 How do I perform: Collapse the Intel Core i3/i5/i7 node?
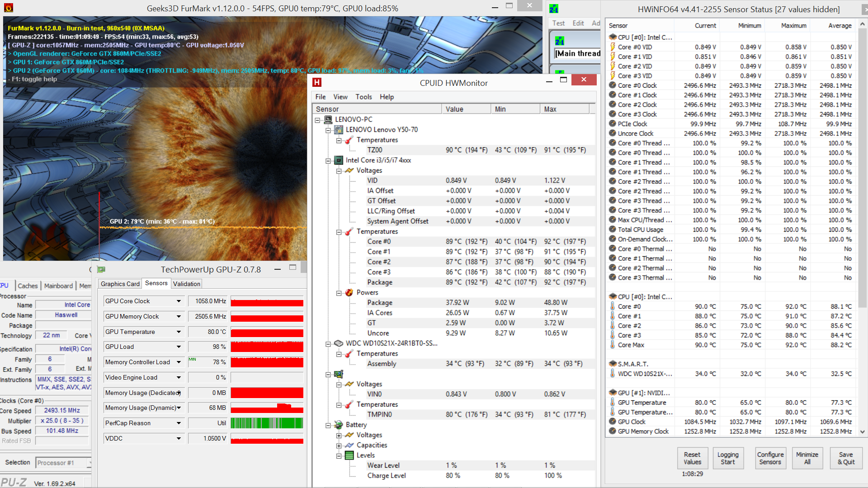coord(328,160)
